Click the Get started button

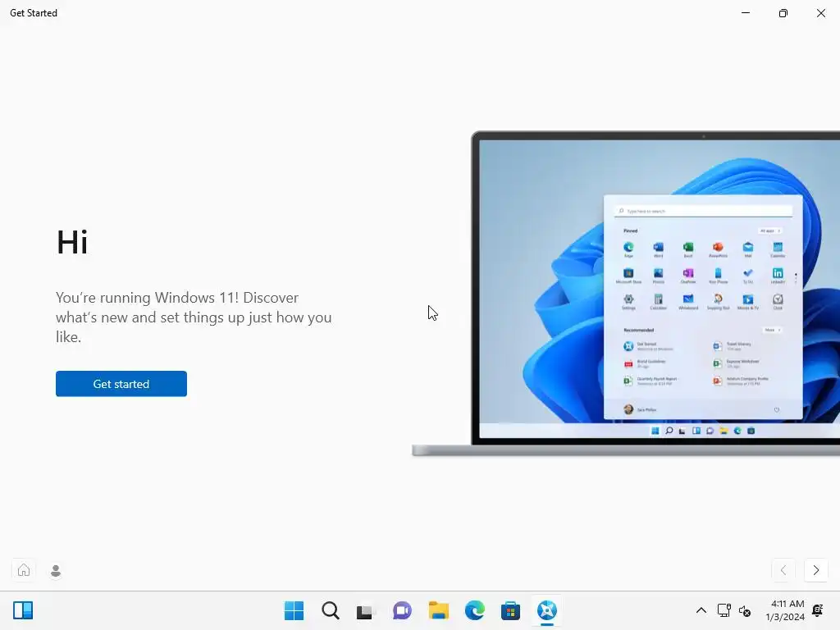[121, 384]
